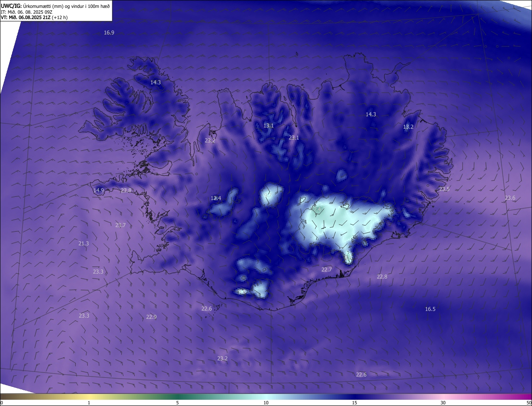Click the 22.8 value label
Viewport: 532px width, 406px height.
pos(382,276)
